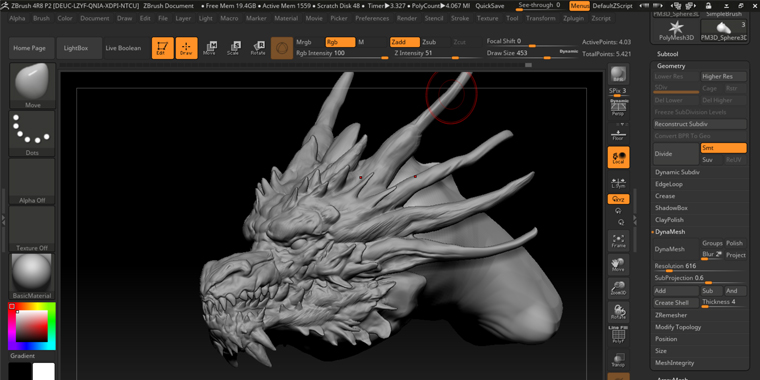
Task: Open the Preferences menu
Action: pos(372,18)
